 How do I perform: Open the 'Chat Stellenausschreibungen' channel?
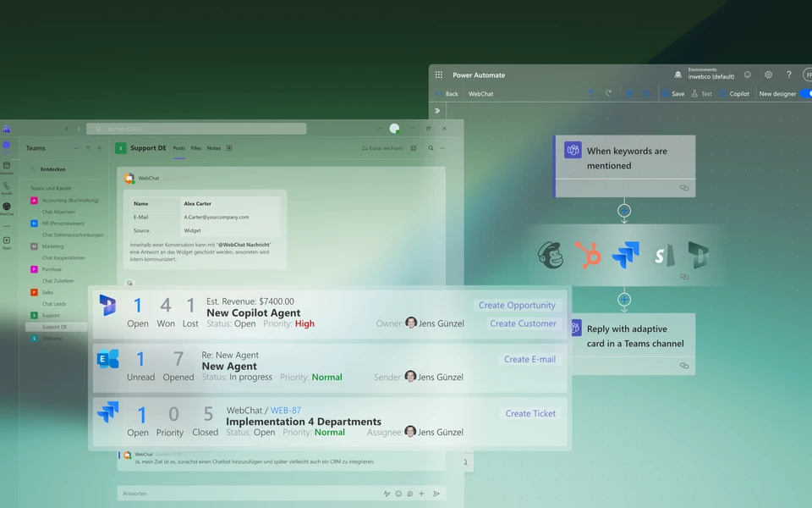73,235
